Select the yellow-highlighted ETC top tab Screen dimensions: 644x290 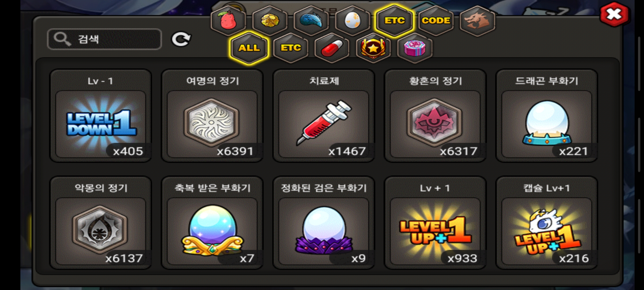tap(394, 20)
